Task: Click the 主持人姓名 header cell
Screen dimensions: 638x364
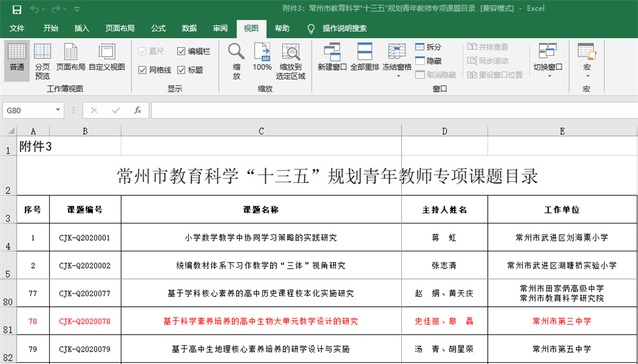Action: click(445, 210)
